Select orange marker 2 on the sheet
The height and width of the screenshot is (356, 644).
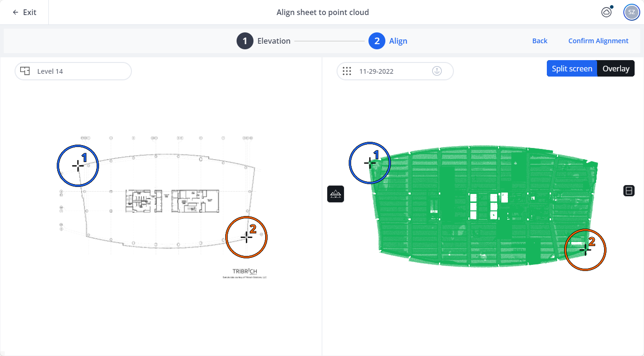[246, 237]
